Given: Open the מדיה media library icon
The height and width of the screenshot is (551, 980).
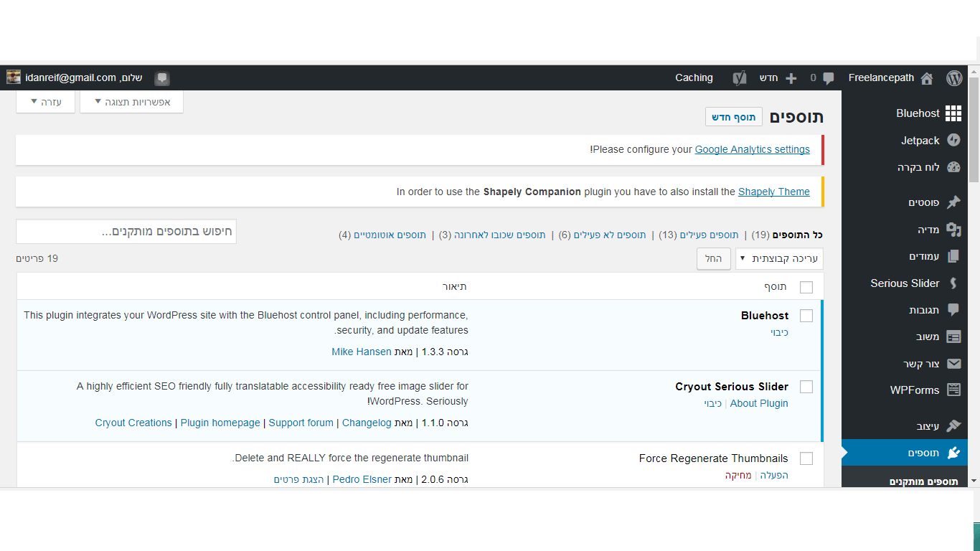Looking at the screenshot, I should point(953,230).
